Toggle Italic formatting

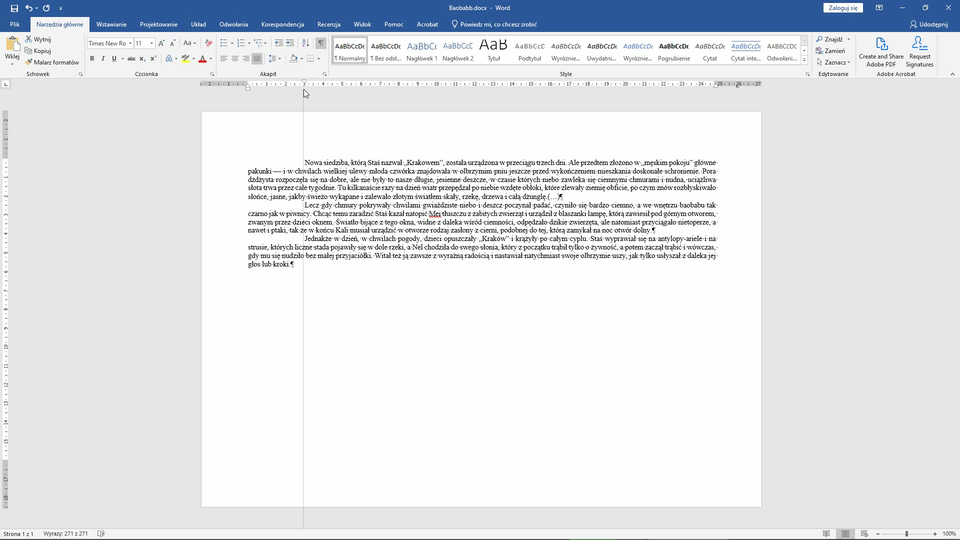point(102,59)
